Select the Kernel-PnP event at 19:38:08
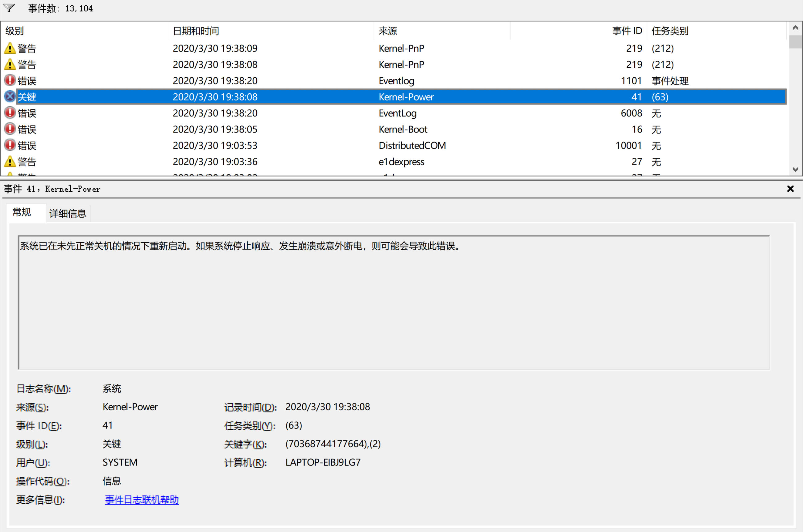Viewport: 803px width, 532px height. click(x=215, y=64)
